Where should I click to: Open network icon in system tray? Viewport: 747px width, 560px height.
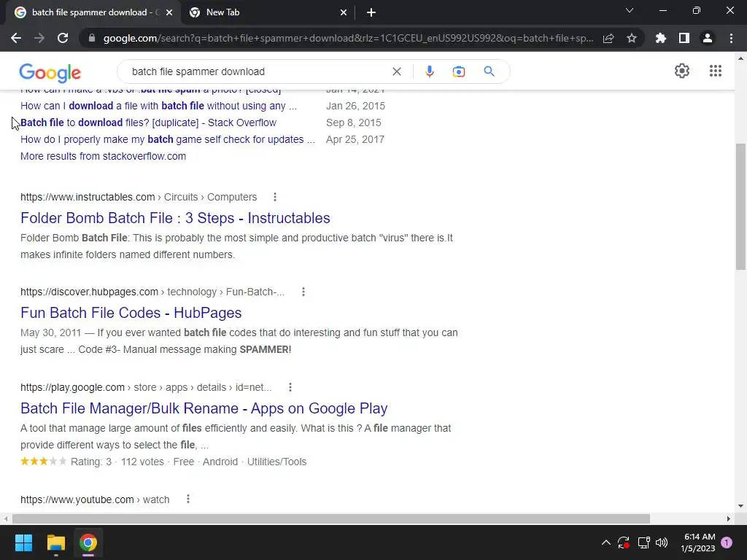(643, 542)
